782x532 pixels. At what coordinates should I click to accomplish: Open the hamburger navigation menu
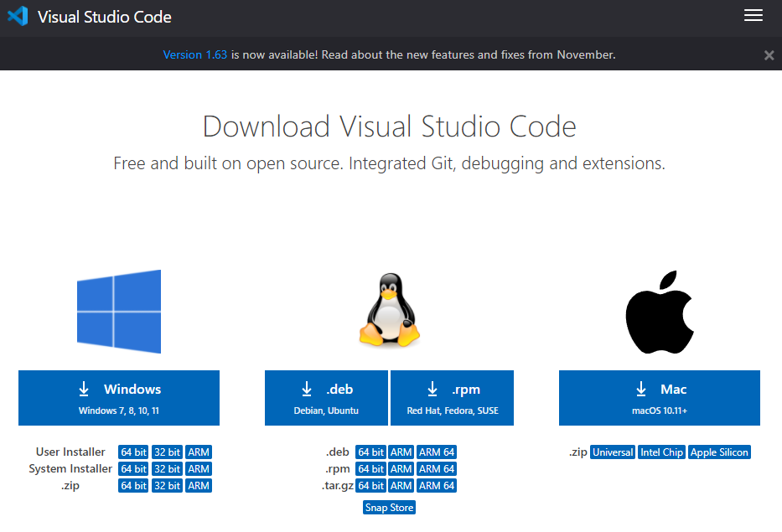click(753, 15)
